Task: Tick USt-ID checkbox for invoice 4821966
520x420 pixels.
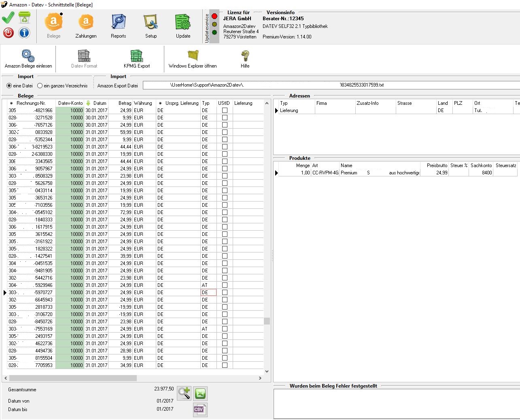Action: click(225, 110)
